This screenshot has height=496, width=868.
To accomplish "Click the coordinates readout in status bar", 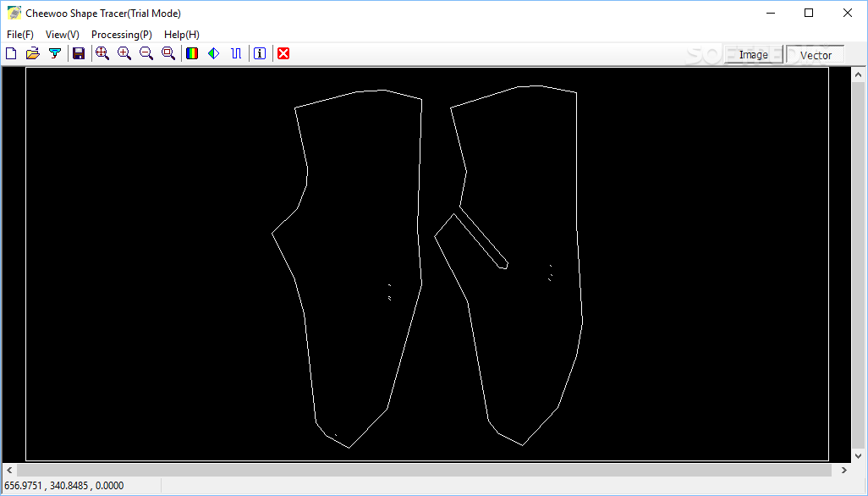I will (64, 486).
